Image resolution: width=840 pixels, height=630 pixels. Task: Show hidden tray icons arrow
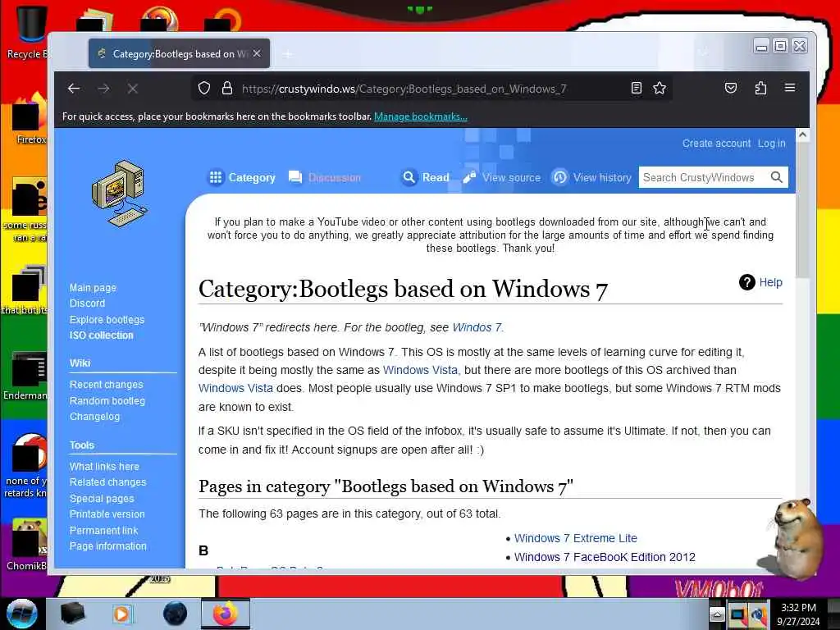pyautogui.click(x=717, y=614)
